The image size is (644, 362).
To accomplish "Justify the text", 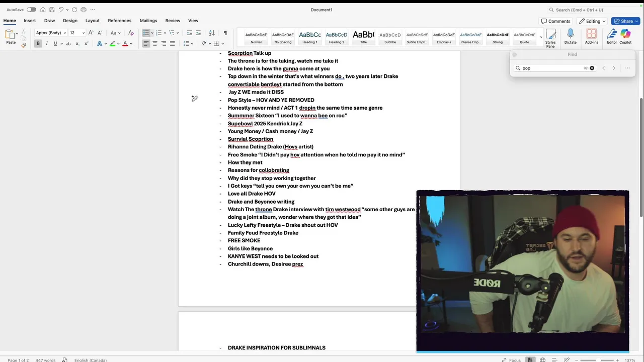I will coord(172,44).
